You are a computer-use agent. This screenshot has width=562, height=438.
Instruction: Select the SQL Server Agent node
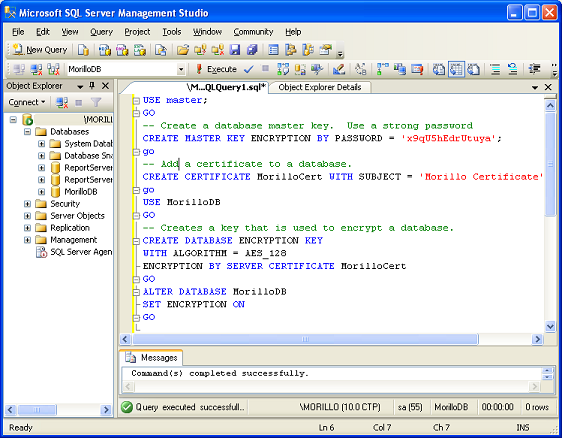pyautogui.click(x=74, y=252)
